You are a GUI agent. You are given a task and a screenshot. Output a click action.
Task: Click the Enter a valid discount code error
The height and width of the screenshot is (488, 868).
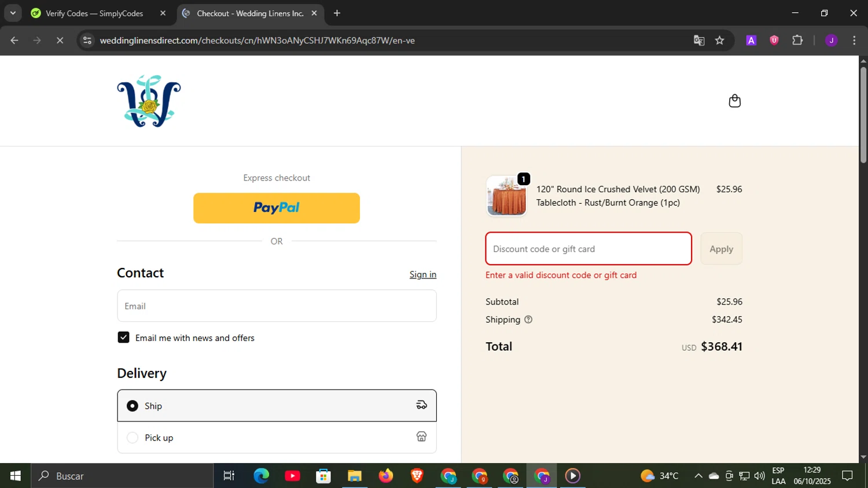pyautogui.click(x=561, y=275)
